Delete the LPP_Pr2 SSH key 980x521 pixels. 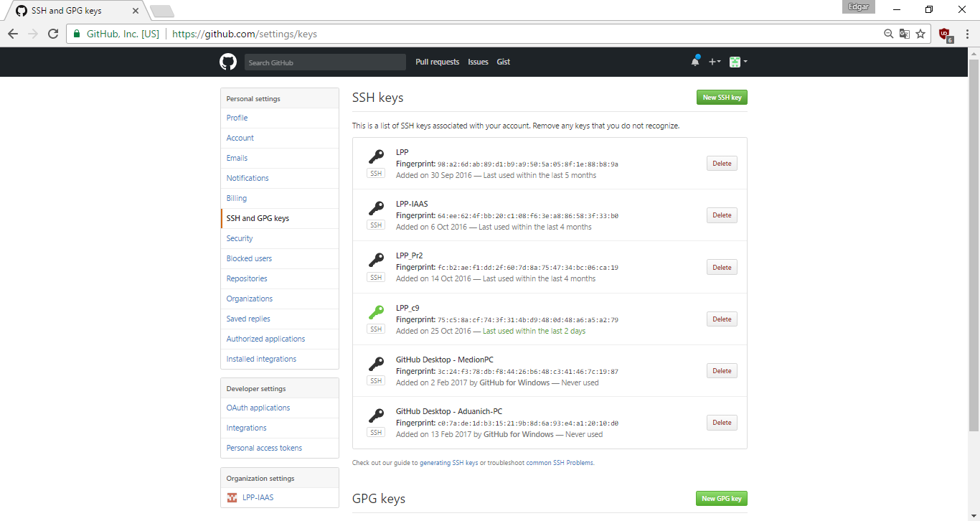point(721,266)
